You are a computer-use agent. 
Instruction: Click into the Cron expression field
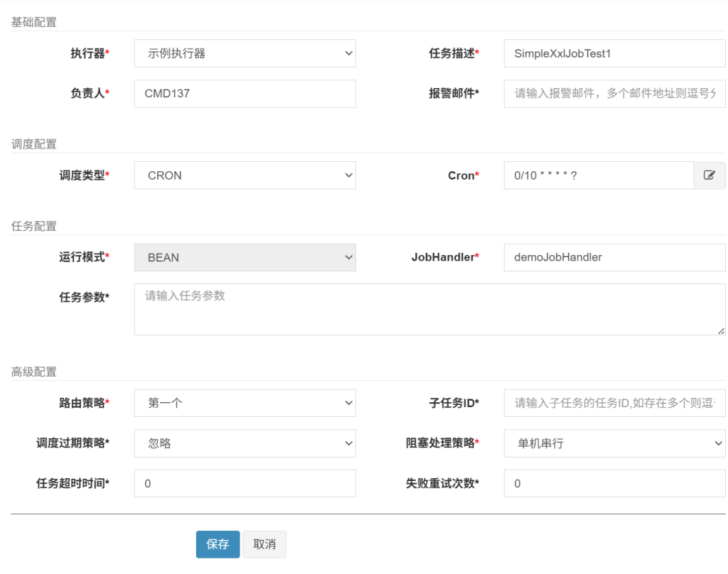point(599,175)
